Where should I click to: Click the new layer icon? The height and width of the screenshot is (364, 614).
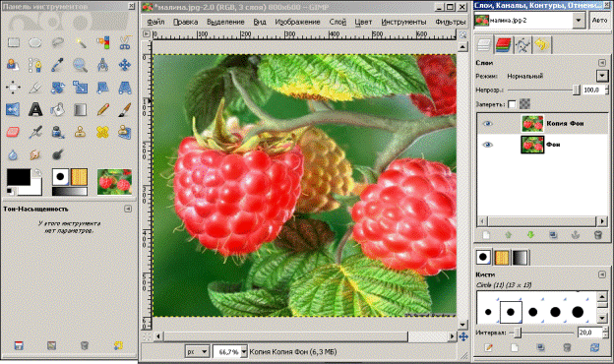[486, 235]
